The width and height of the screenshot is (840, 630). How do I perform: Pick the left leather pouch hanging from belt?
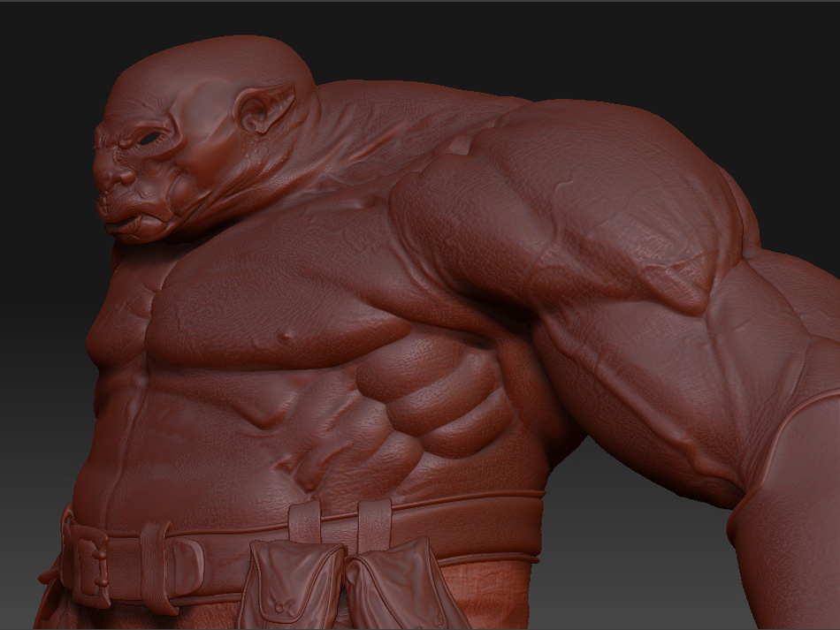(290, 585)
